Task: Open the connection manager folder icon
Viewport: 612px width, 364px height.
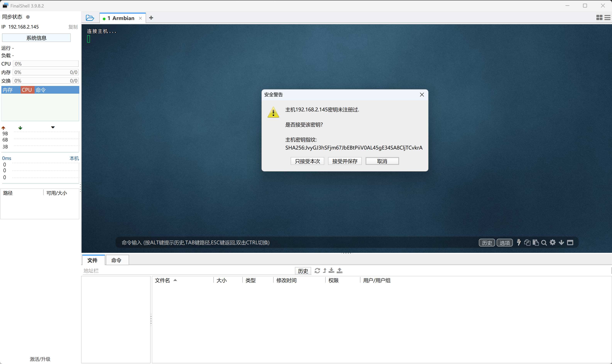Action: pyautogui.click(x=90, y=18)
